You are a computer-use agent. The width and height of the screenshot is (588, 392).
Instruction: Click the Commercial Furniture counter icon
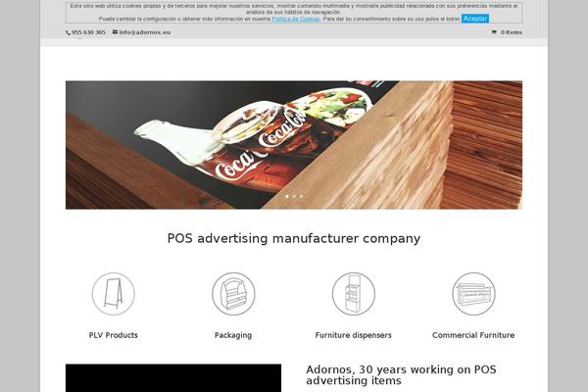(473, 294)
